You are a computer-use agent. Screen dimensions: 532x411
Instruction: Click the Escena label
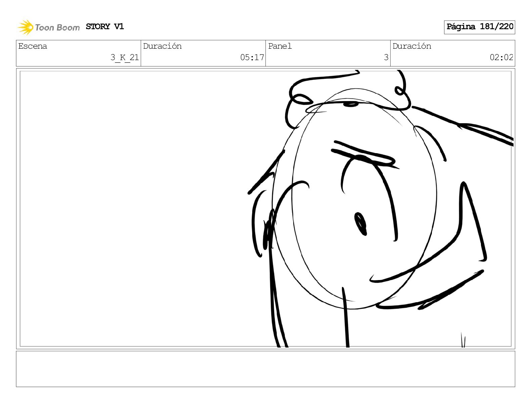(x=33, y=46)
